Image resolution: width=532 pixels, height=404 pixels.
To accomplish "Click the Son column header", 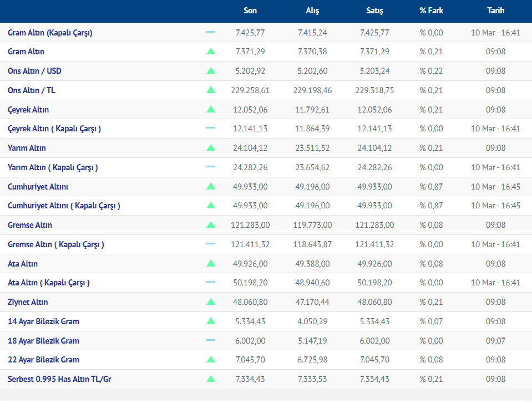I will (250, 11).
